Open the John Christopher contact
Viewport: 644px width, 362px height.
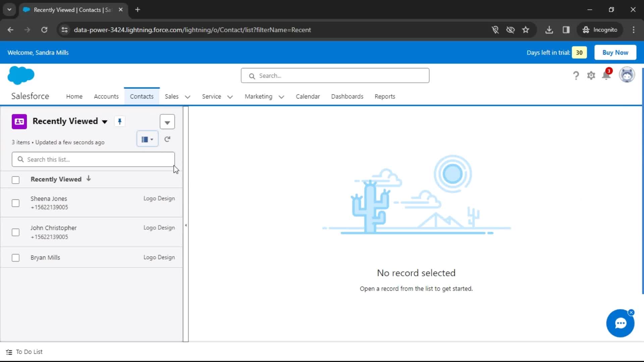point(54,228)
